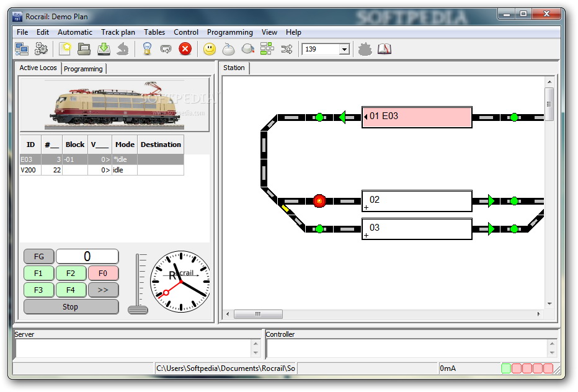Open the 139 combo box dropdown
The image size is (578, 392).
344,49
